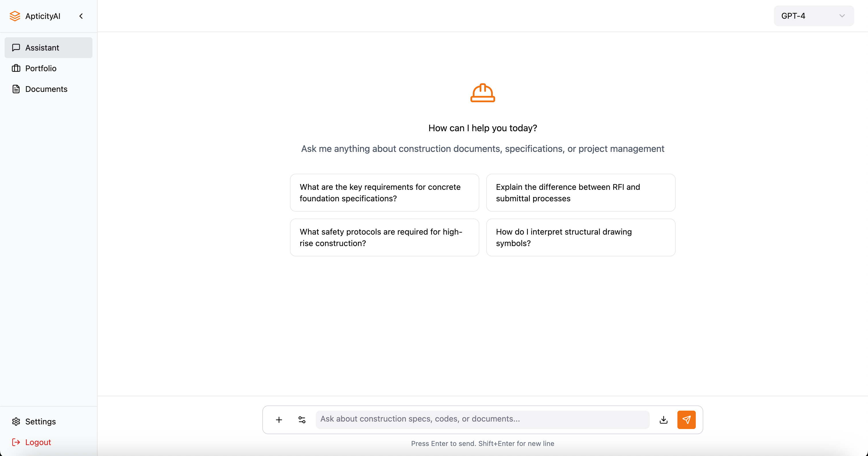
Task: Choose the concrete foundation specifications prompt
Action: tap(384, 192)
